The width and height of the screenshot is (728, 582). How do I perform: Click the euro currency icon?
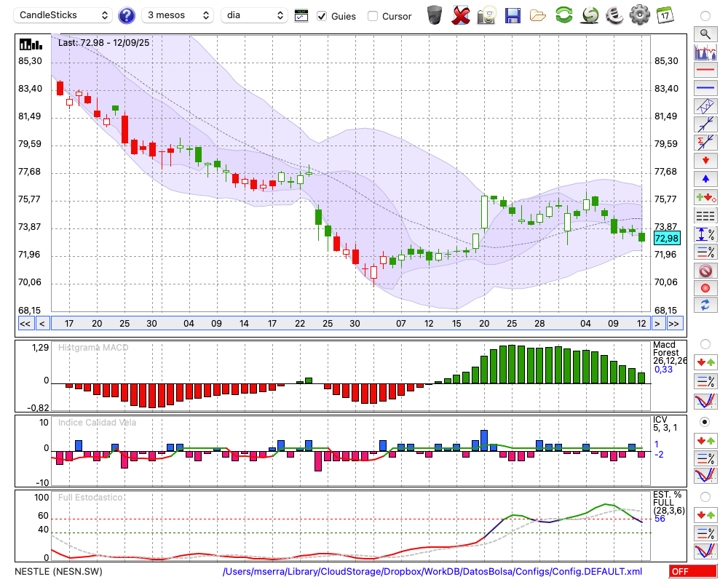click(x=614, y=15)
